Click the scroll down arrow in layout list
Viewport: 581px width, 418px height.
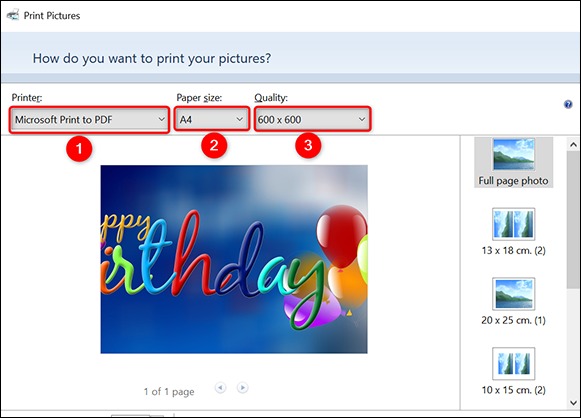(x=573, y=402)
